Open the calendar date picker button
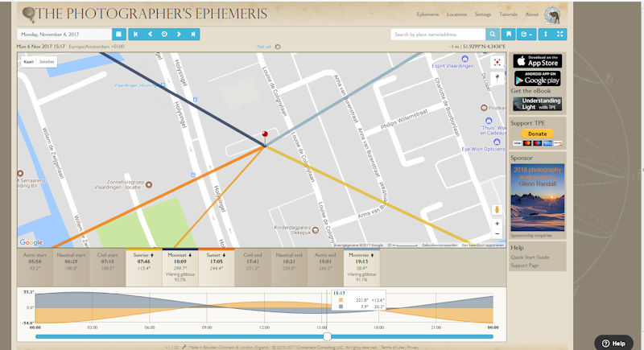 pos(118,34)
